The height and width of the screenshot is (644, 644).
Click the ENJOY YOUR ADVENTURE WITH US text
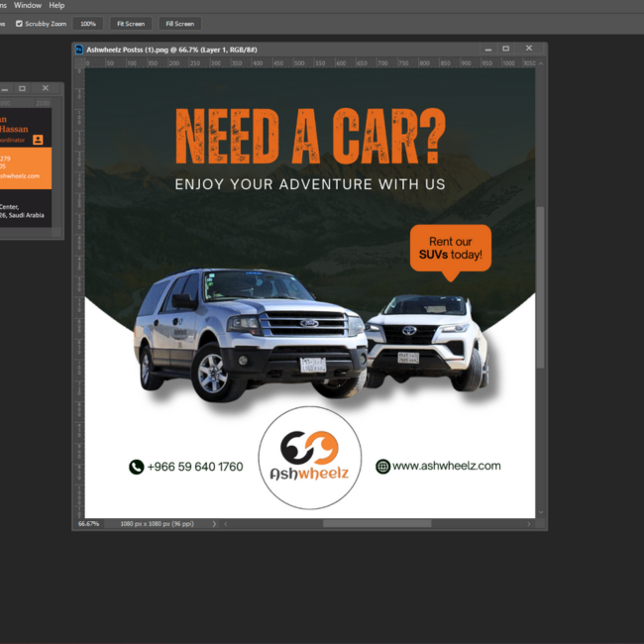pyautogui.click(x=310, y=184)
